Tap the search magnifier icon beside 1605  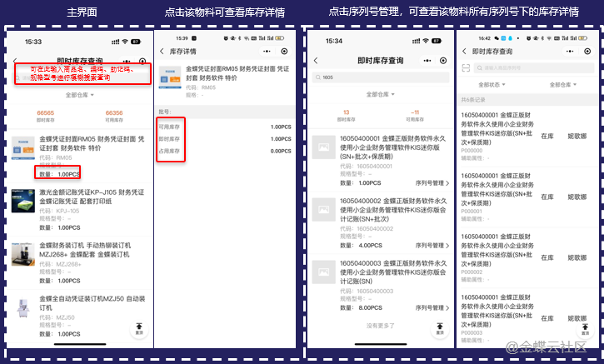[317, 77]
